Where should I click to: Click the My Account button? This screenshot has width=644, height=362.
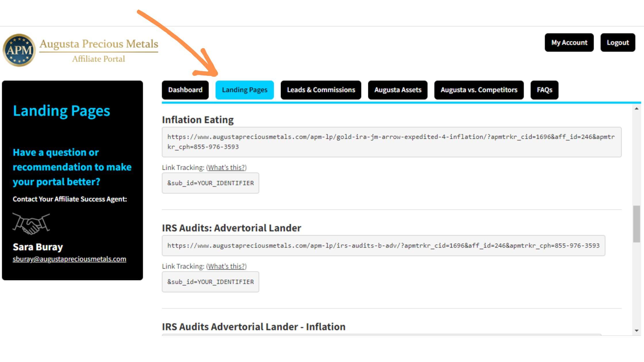(x=569, y=43)
